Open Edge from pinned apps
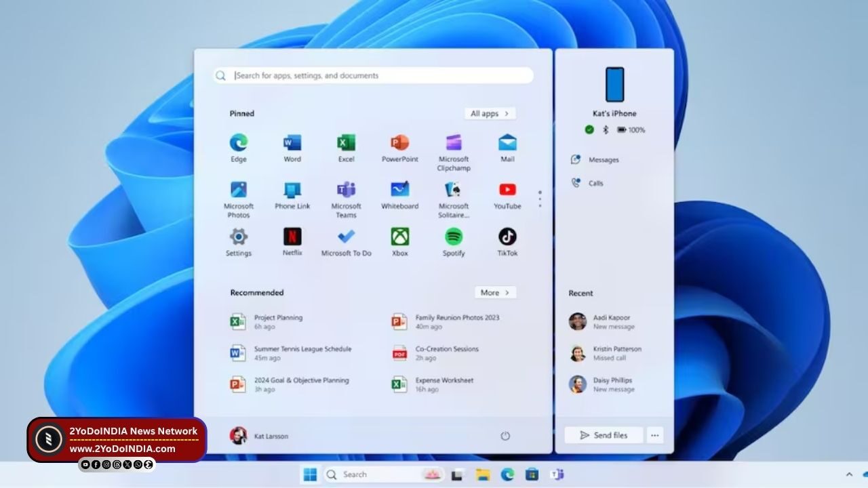Viewport: 868px width, 488px height. tap(238, 148)
